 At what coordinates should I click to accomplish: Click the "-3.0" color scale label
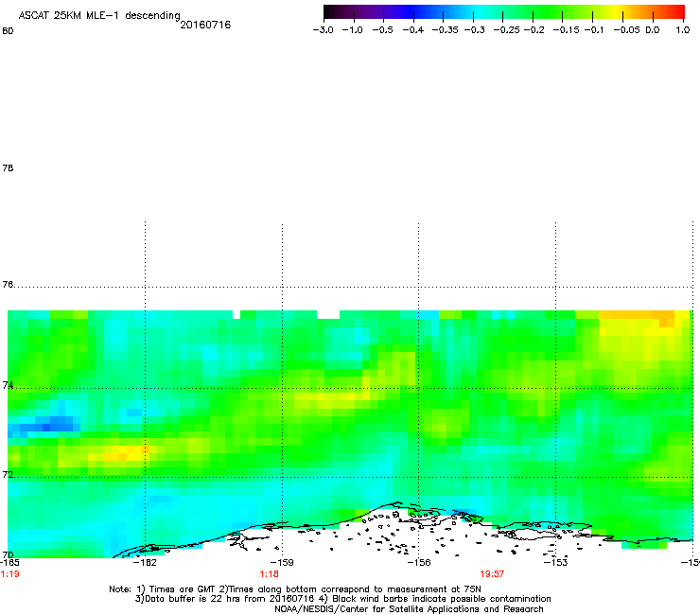tap(324, 30)
